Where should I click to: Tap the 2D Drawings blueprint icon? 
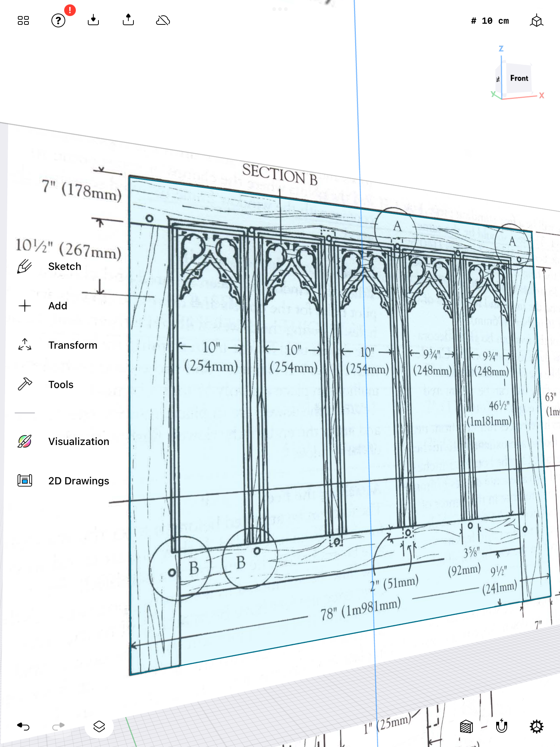(25, 480)
